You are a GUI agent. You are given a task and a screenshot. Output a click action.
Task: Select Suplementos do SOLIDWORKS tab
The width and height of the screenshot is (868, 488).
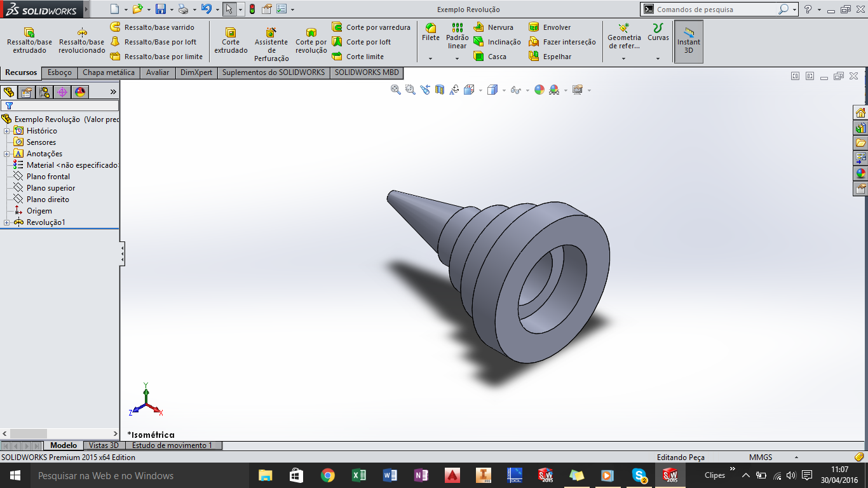tap(273, 72)
